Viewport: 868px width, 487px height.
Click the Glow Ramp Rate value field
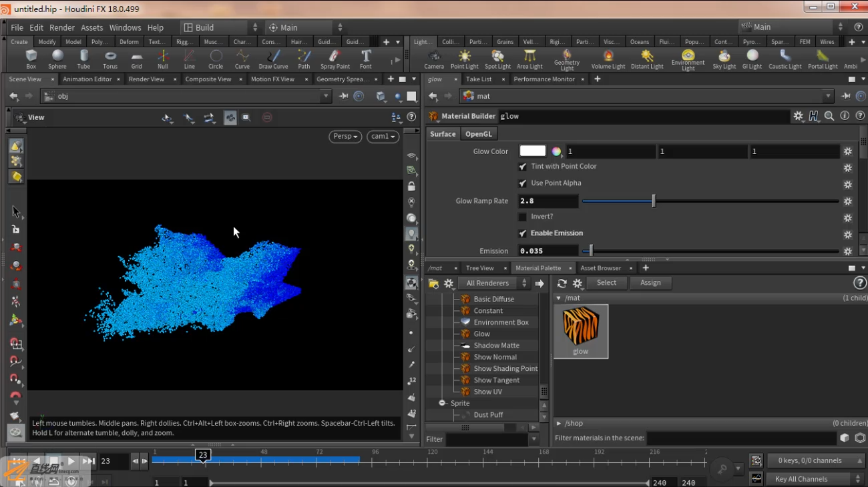(548, 201)
